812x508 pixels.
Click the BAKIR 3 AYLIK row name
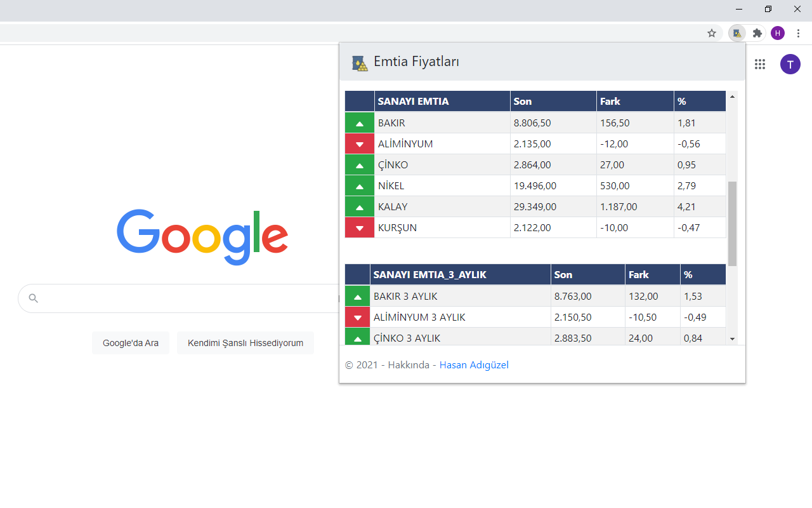click(405, 296)
